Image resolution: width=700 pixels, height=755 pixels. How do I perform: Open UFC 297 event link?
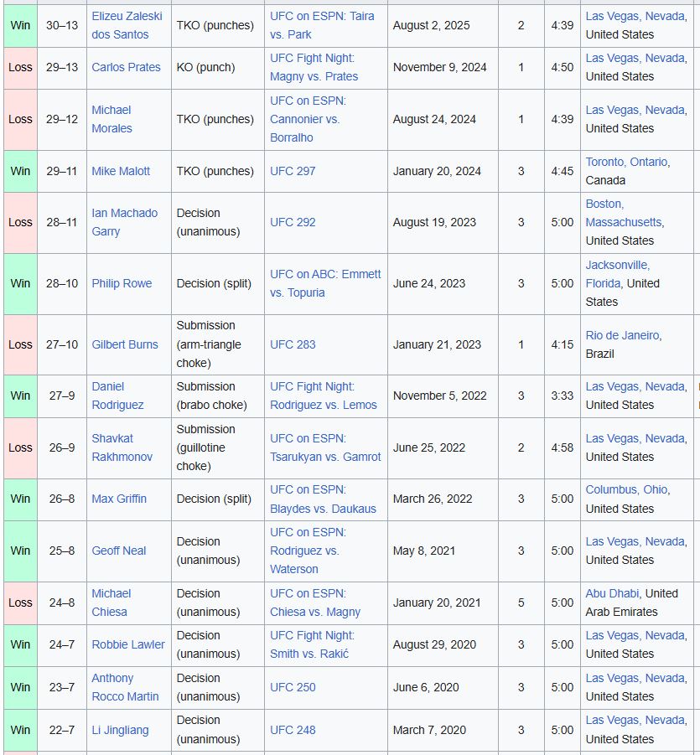click(x=293, y=171)
